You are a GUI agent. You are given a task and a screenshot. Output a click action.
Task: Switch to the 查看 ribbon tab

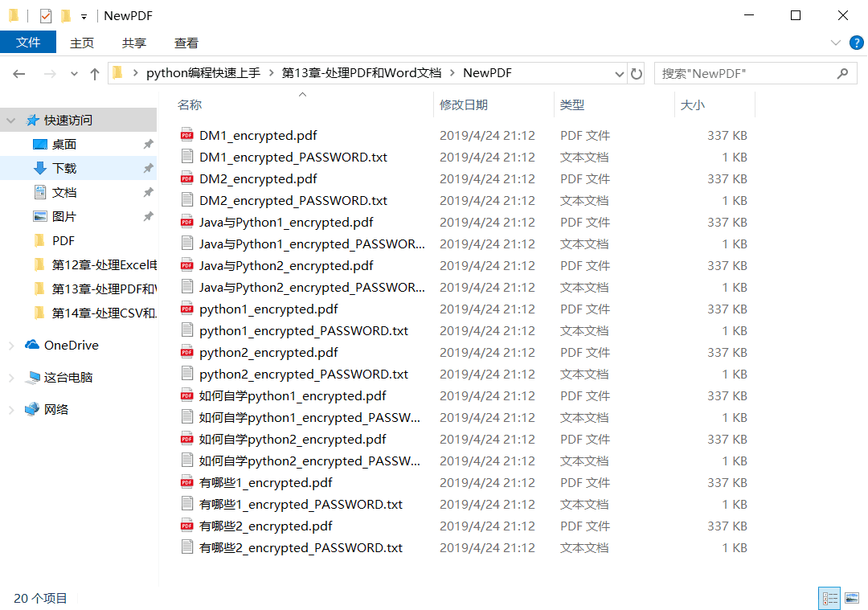[186, 43]
